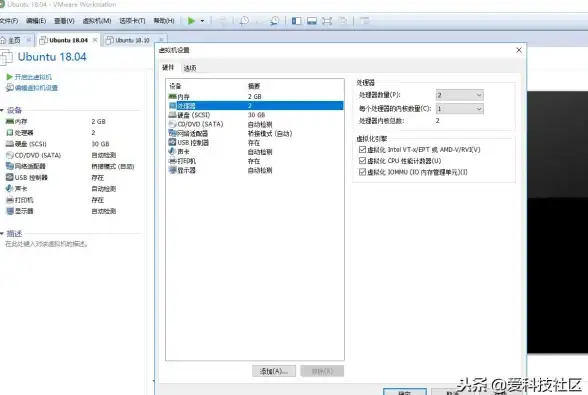The image size is (588, 395).
Task: Select 内存 row in settings dialog device list
Action: (255, 96)
